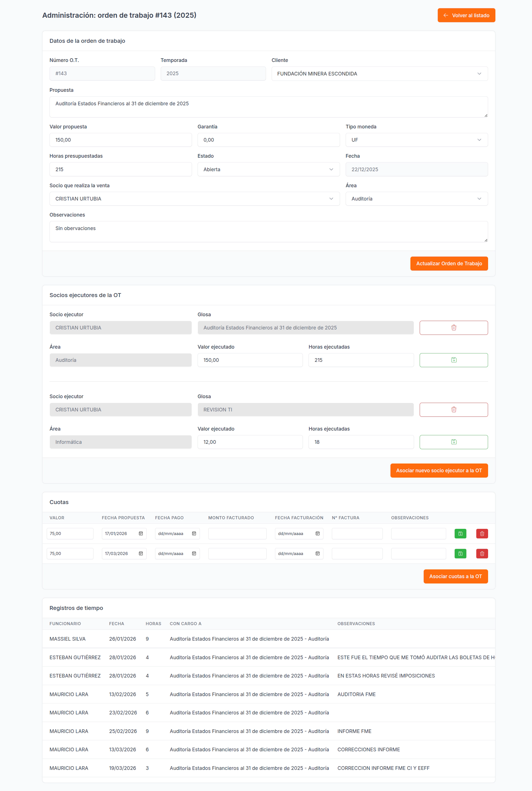Click CORRECCION INFORME FME CI Y EEFF text
Screen dimensions: 532x791
click(x=383, y=768)
